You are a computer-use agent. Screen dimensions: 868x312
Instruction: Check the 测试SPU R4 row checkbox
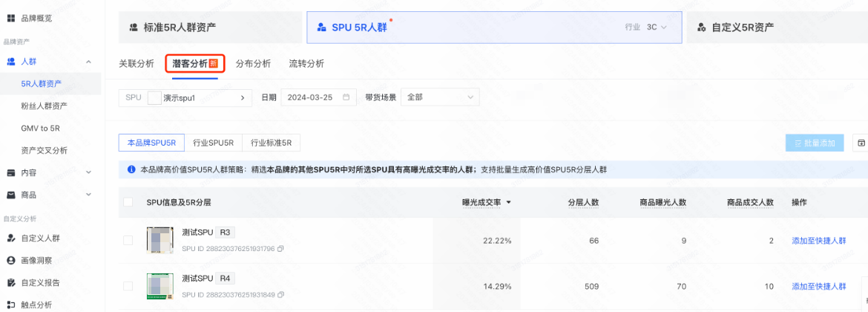[x=128, y=286]
